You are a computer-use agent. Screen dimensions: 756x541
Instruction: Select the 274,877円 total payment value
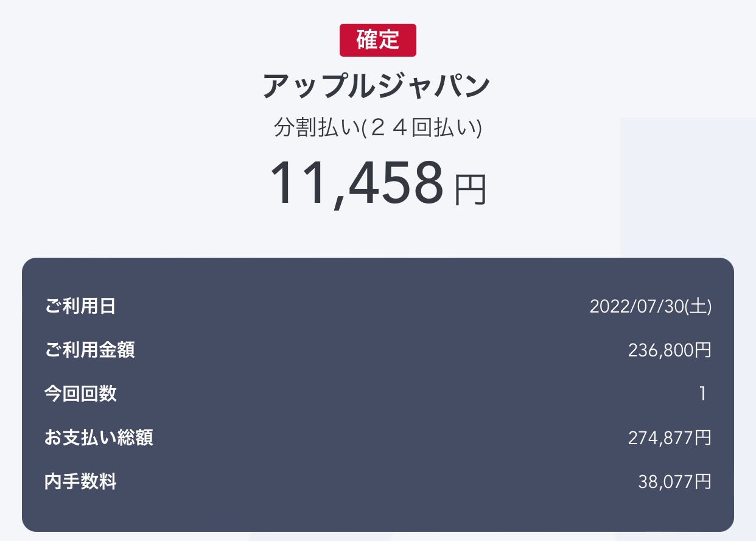(x=669, y=438)
